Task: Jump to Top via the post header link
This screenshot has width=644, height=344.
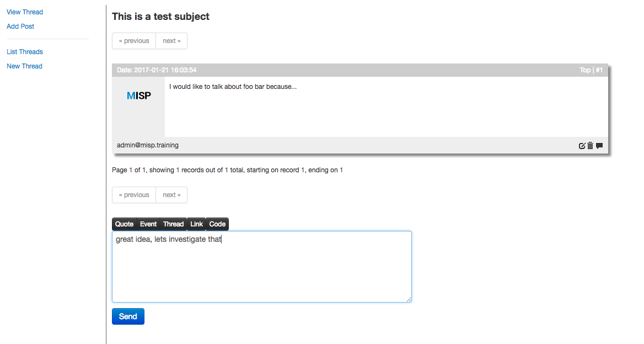Action: tap(584, 70)
